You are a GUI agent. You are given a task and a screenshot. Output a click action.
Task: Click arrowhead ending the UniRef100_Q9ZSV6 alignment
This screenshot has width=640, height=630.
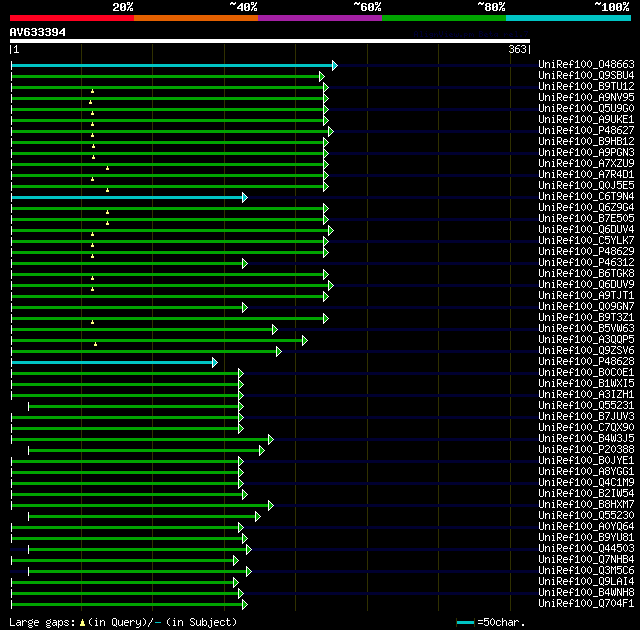(x=279, y=352)
